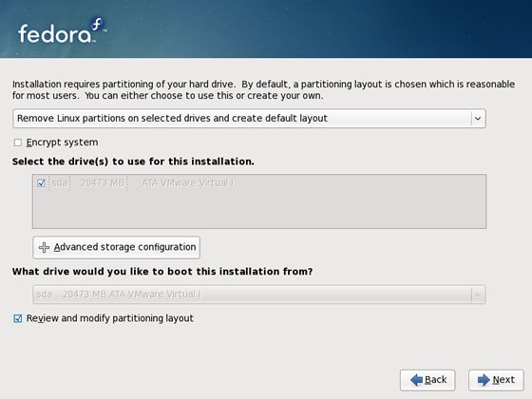The image size is (532, 399).
Task: Return to the previous step with Back
Action: tap(427, 380)
